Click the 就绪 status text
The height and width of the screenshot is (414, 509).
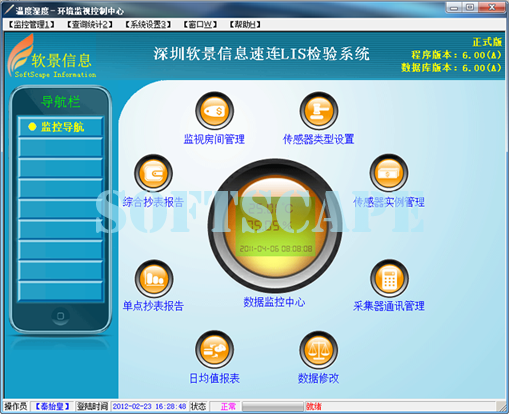[x=314, y=406]
